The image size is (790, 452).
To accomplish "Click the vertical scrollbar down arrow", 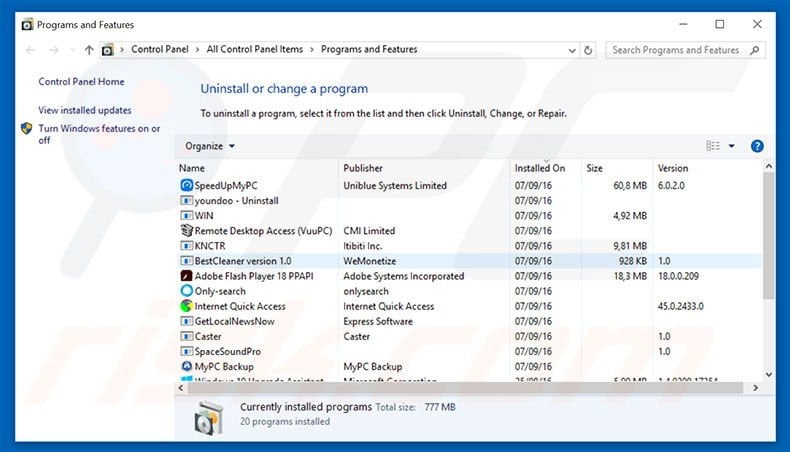I will pyautogui.click(x=768, y=374).
